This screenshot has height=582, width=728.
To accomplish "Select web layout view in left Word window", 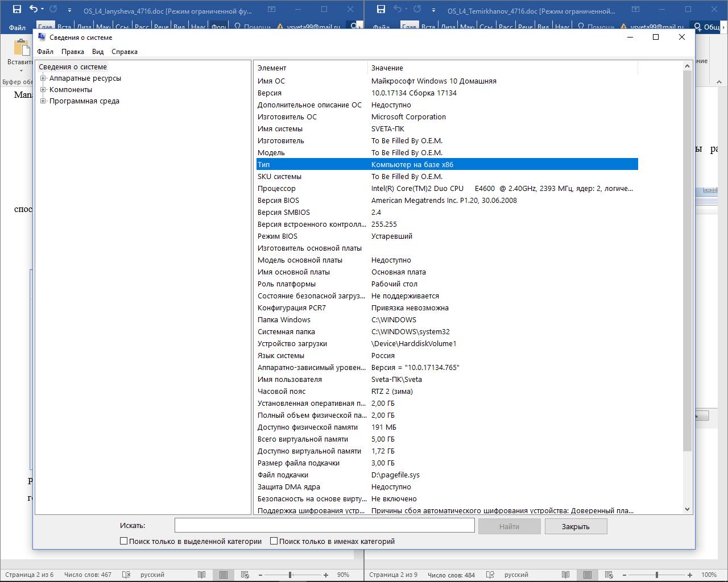I will coord(245,575).
